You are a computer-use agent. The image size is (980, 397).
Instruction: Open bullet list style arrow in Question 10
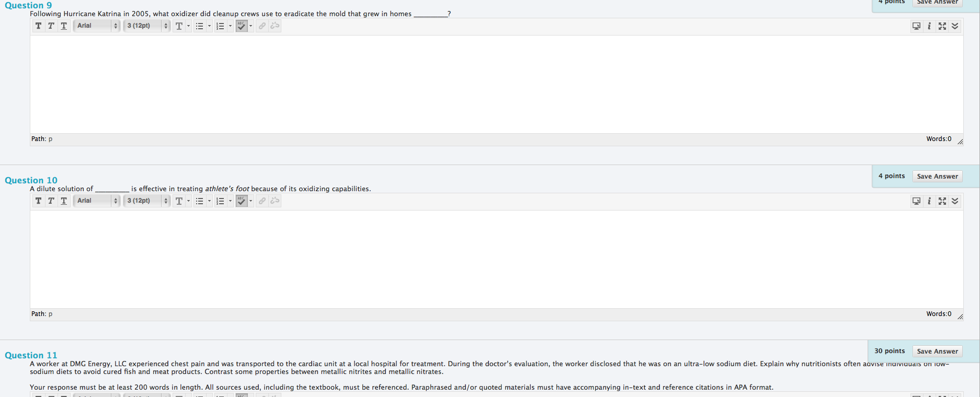[209, 201]
